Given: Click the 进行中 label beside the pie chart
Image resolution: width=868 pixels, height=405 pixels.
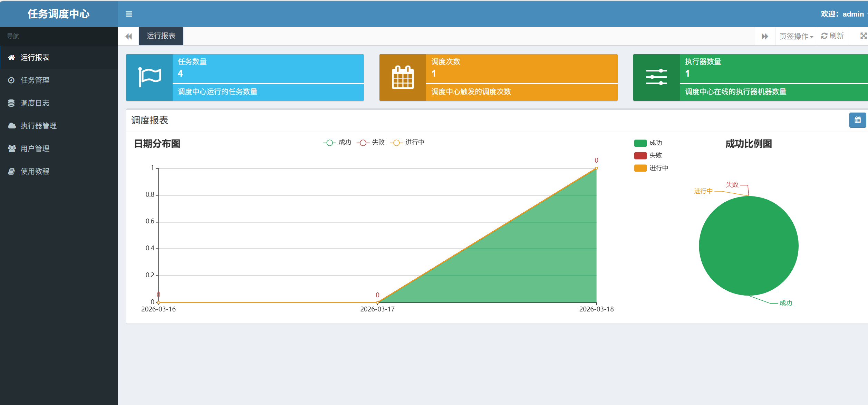Looking at the screenshot, I should (x=703, y=191).
